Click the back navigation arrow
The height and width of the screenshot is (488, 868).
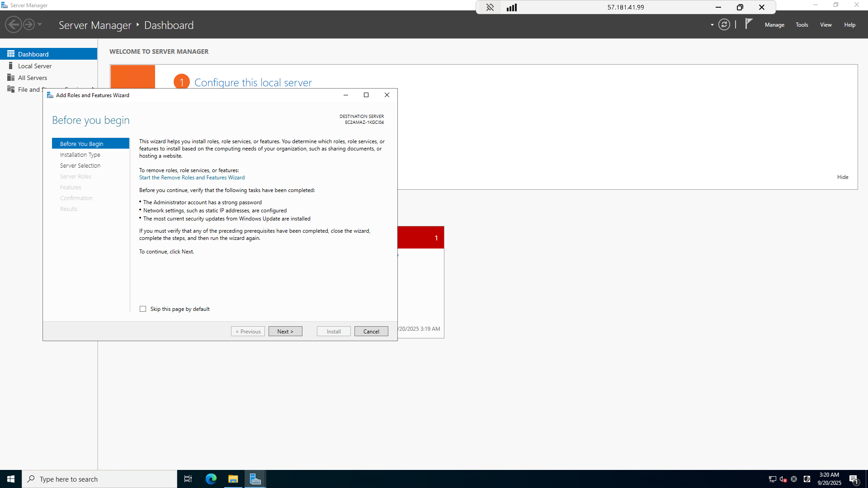(x=14, y=24)
